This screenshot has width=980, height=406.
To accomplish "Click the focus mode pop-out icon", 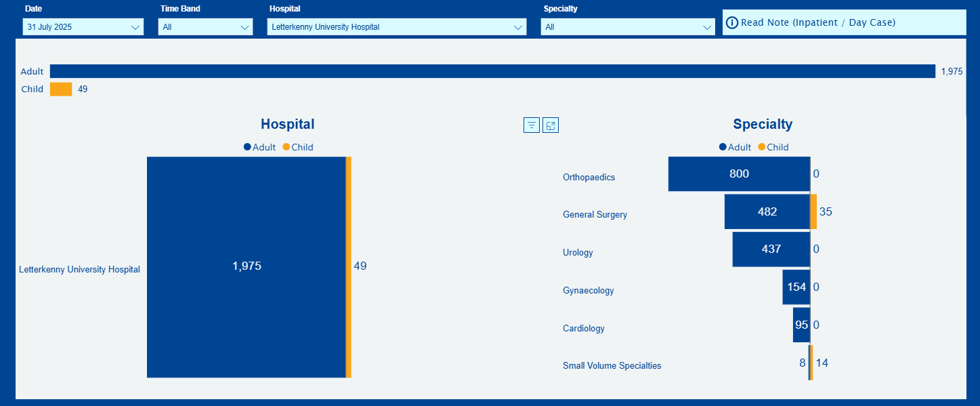I will [x=551, y=125].
